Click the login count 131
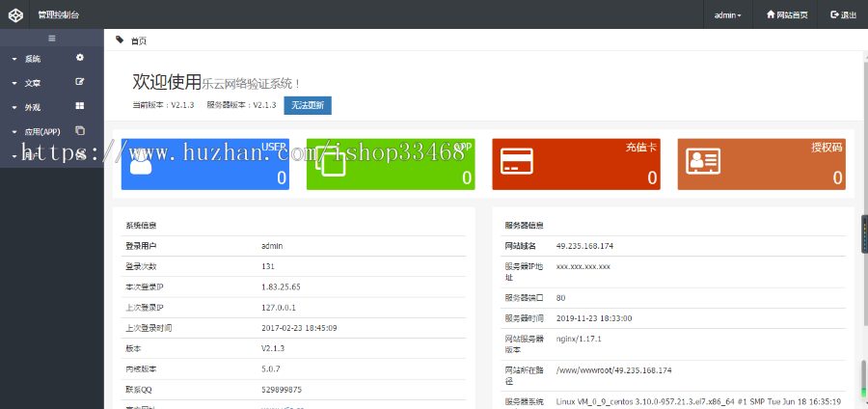 267,266
